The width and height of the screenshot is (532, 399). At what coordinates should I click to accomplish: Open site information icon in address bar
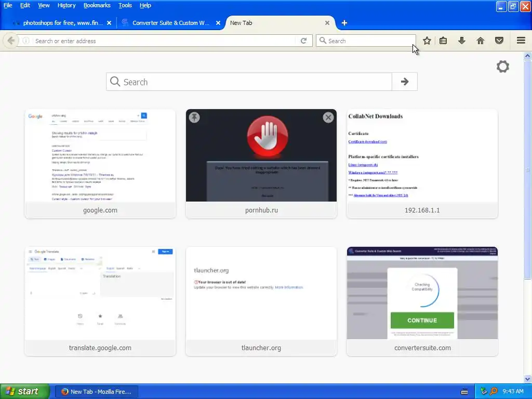coord(26,41)
